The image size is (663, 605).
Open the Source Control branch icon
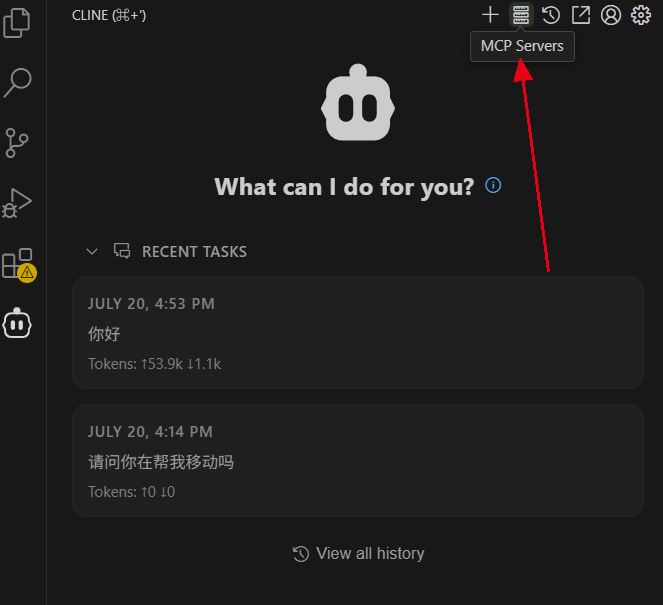[16, 143]
